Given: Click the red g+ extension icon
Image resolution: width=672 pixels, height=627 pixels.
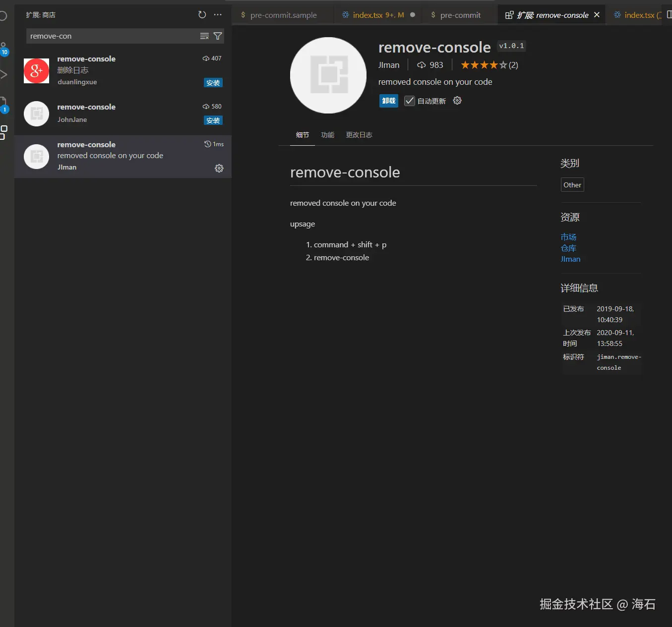Looking at the screenshot, I should pyautogui.click(x=36, y=71).
